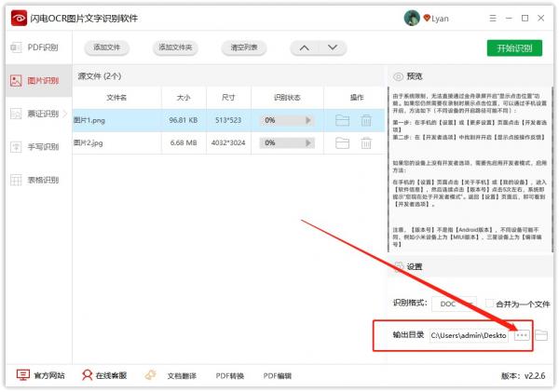This screenshot has height=392, width=559.
Task: Click the 源文件 (2个) header
Action: 100,76
